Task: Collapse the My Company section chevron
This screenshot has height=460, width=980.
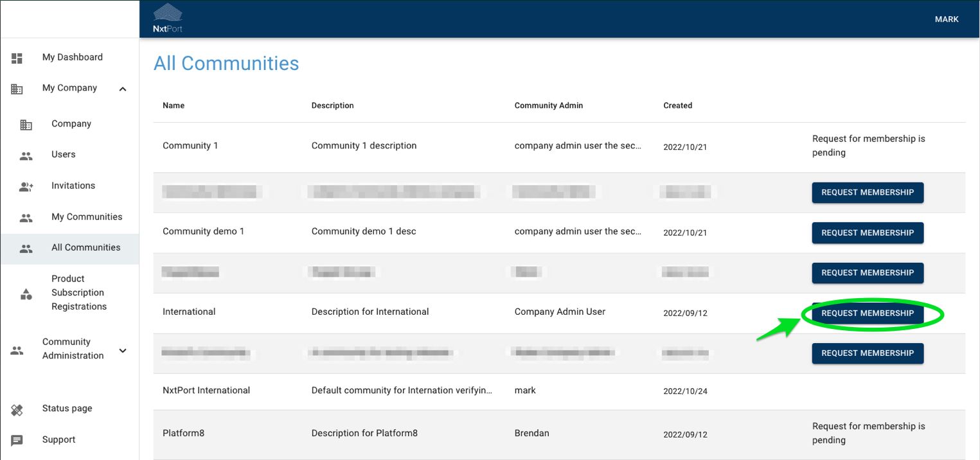Action: click(123, 89)
